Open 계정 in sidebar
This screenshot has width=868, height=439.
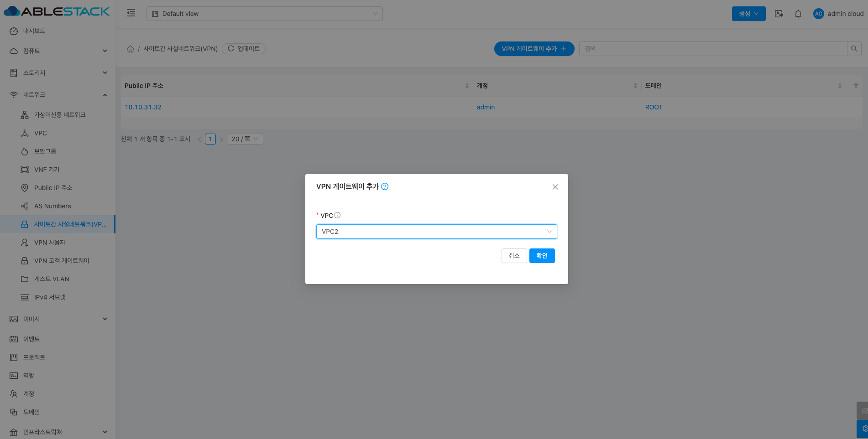tap(58, 394)
